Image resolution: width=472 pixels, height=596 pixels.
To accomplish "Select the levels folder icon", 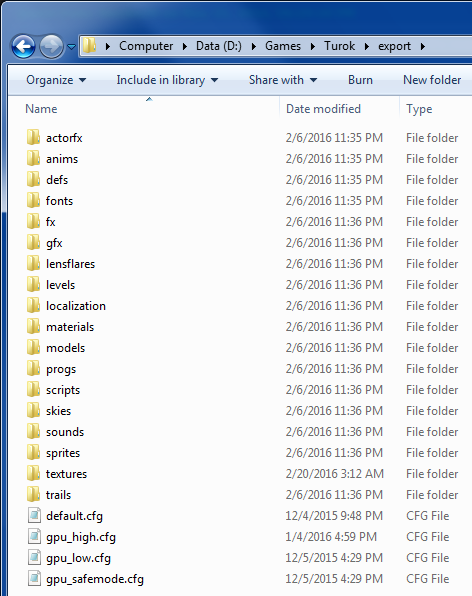I will point(33,285).
